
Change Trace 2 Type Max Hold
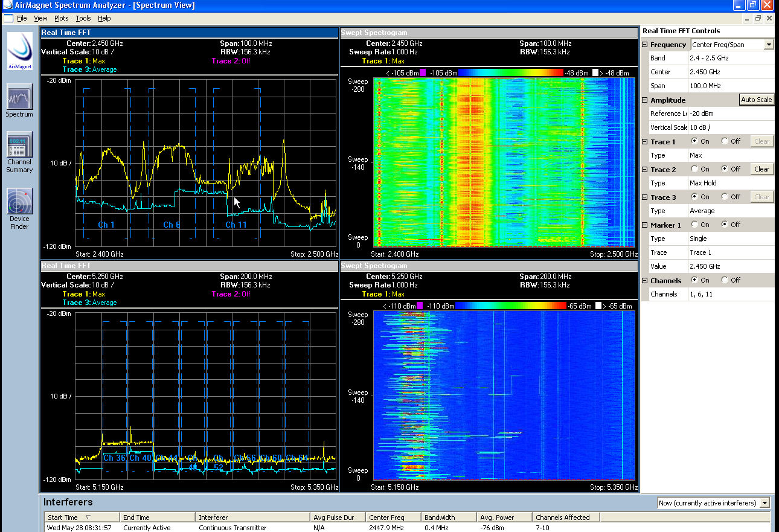click(x=731, y=183)
